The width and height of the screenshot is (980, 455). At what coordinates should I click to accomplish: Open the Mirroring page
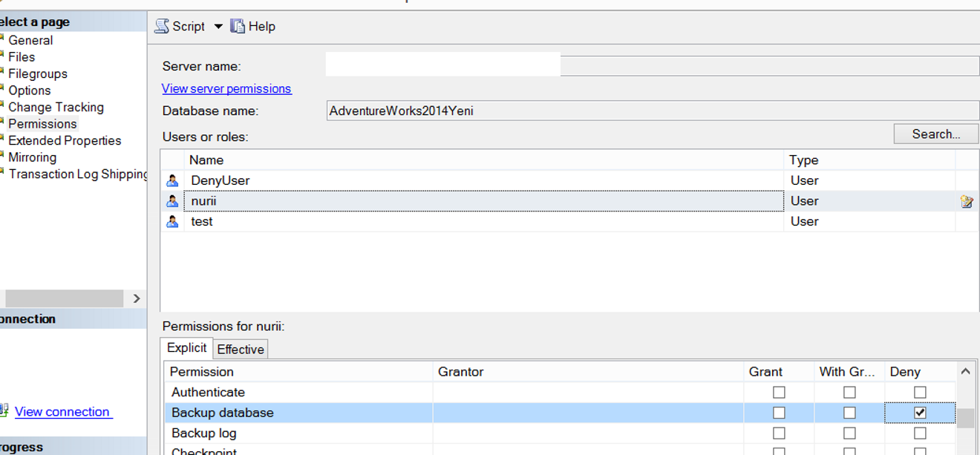32,157
